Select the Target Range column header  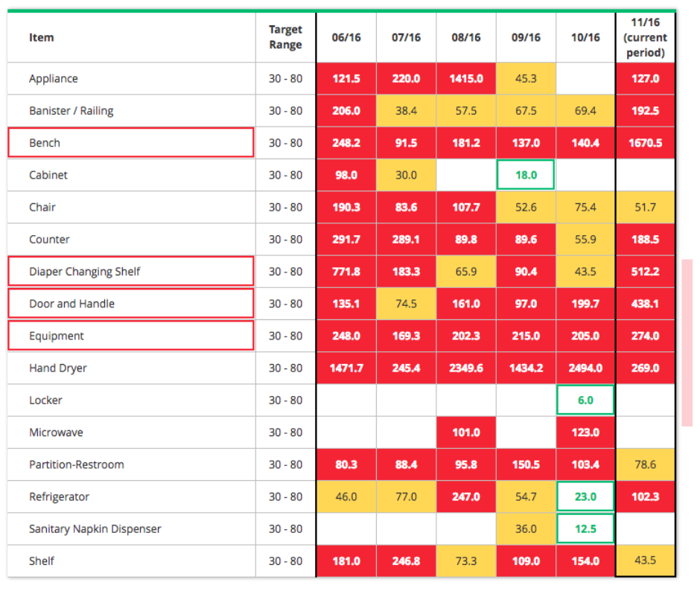click(285, 38)
